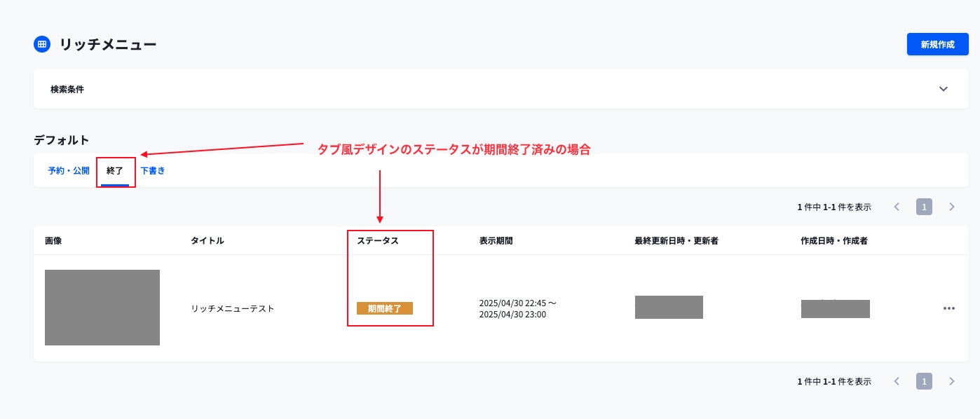980x419 pixels.
Task: Click the 終了 tab
Action: (116, 171)
